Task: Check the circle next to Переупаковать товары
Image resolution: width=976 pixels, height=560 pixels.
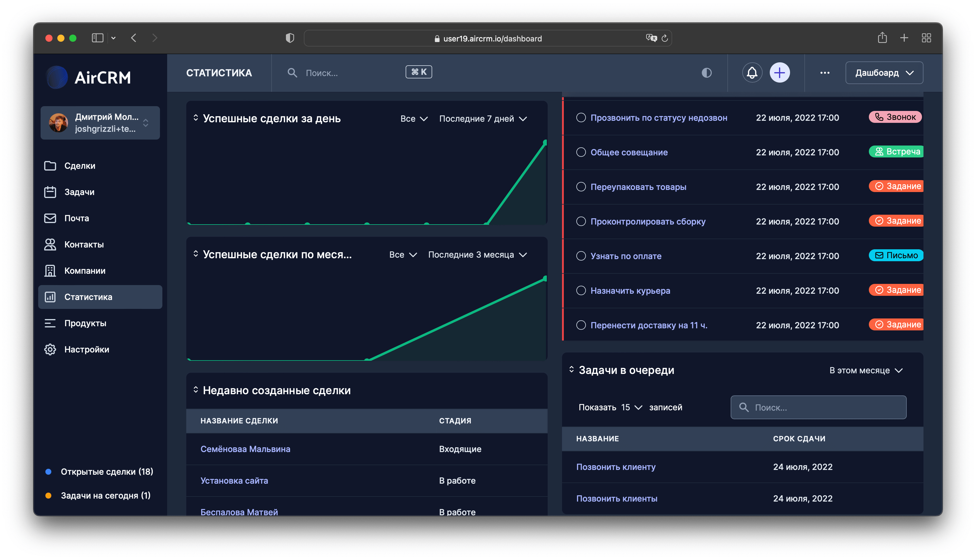Action: pos(581,187)
